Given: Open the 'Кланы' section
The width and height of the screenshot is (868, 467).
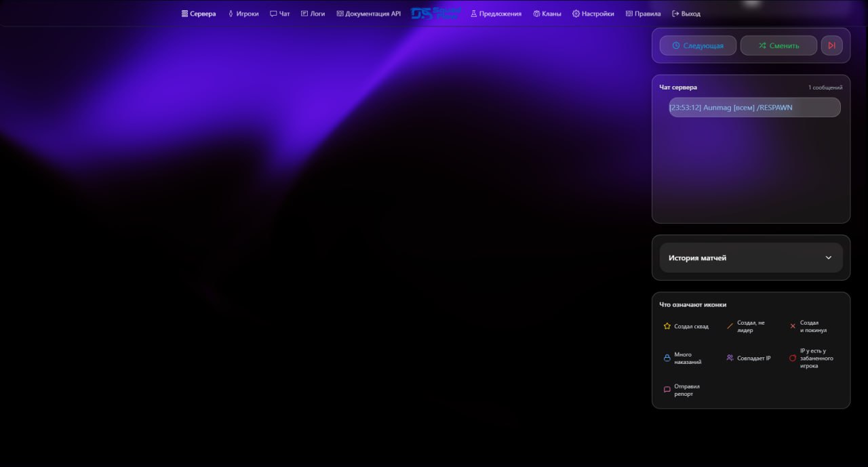Looking at the screenshot, I should pyautogui.click(x=548, y=13).
